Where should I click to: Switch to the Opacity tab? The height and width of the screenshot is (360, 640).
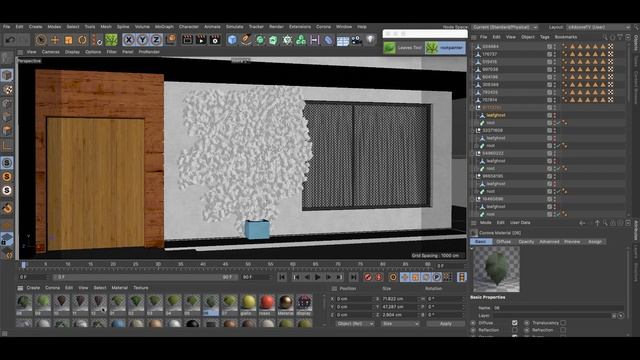(526, 242)
